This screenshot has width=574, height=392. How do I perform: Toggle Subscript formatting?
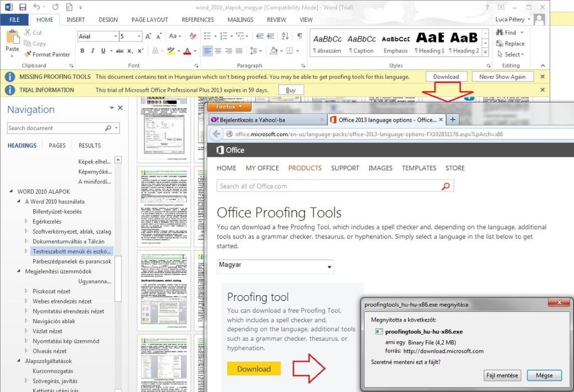click(x=130, y=51)
